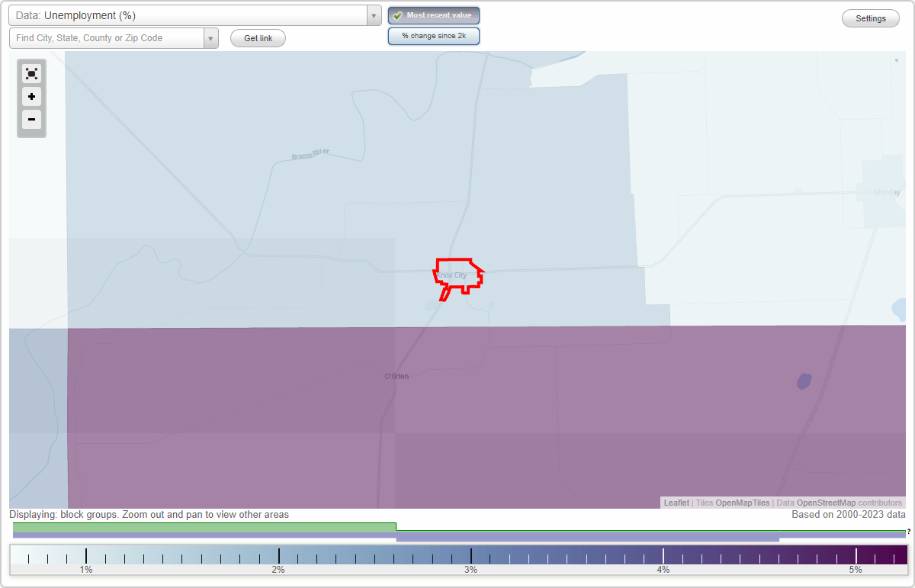Click the question mark beside the histogram
The image size is (915, 588).
tap(909, 532)
